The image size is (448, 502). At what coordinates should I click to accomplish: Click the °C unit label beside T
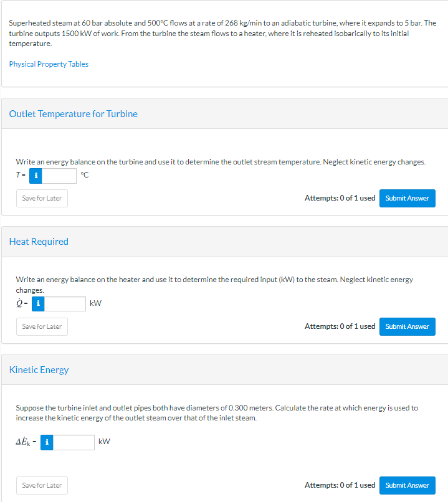tap(85, 176)
